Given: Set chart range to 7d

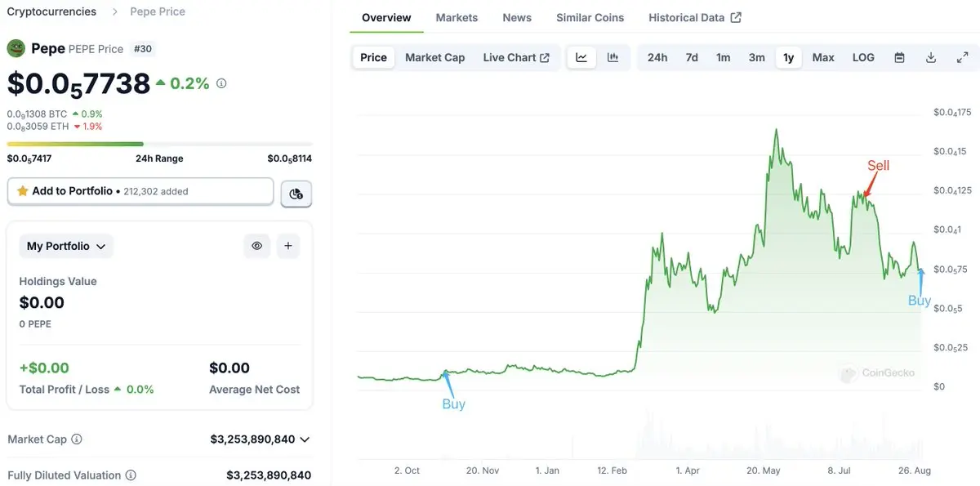Looking at the screenshot, I should tap(692, 57).
